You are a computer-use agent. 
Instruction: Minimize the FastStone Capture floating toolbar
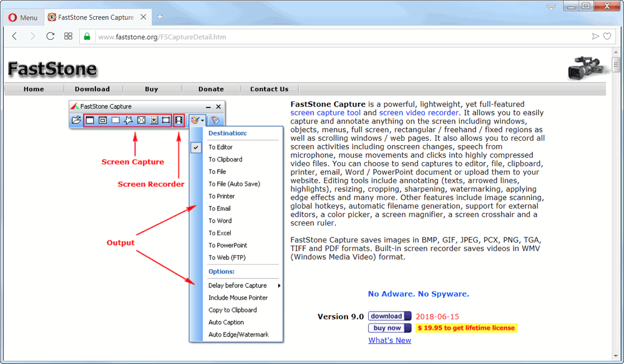pyautogui.click(x=208, y=107)
